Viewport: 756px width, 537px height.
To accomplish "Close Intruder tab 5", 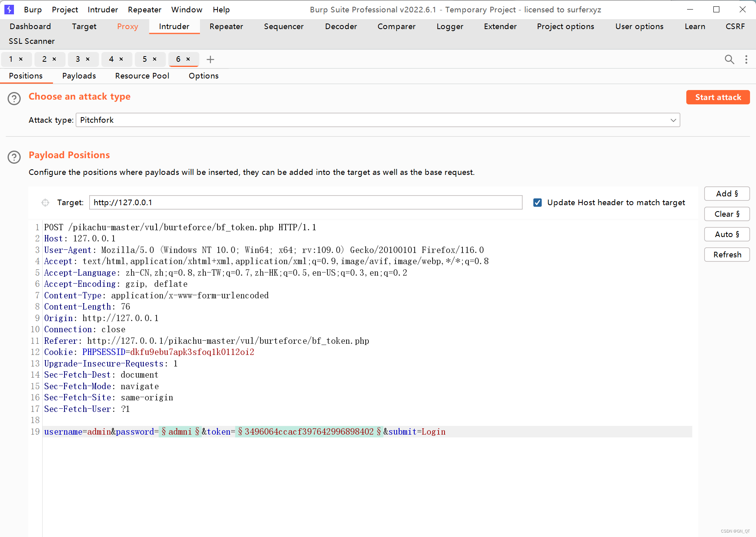I will pyautogui.click(x=155, y=59).
